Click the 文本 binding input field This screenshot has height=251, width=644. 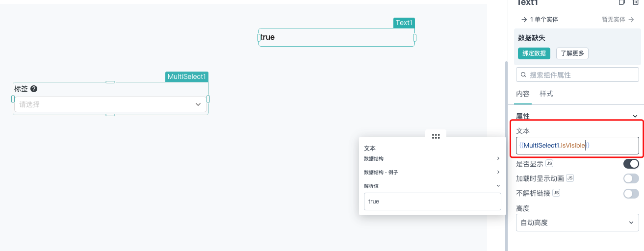(577, 145)
